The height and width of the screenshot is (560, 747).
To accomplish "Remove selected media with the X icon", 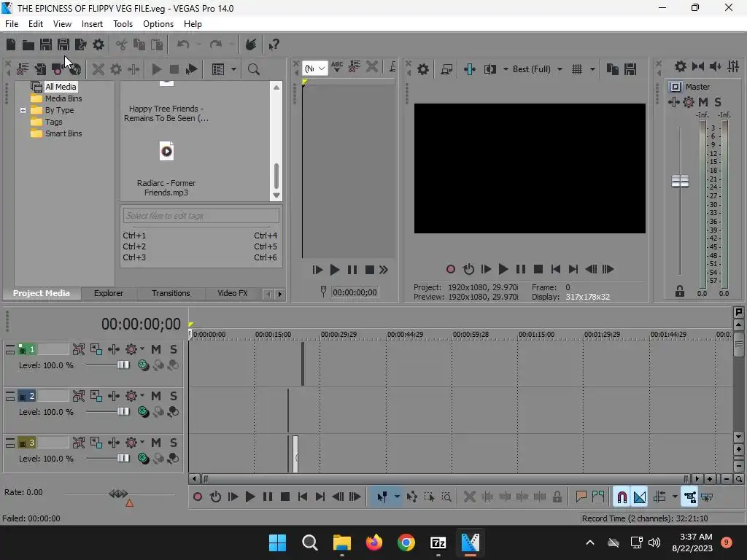I will click(x=98, y=69).
